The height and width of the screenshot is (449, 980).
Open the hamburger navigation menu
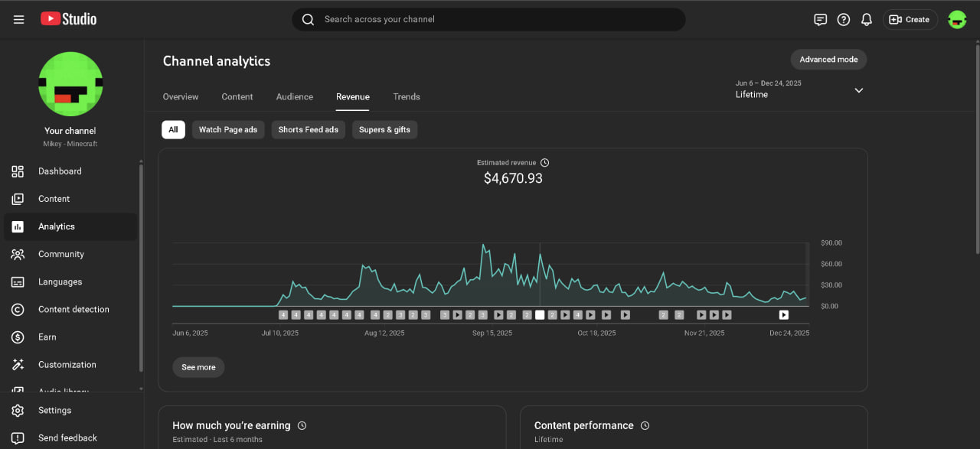click(19, 20)
